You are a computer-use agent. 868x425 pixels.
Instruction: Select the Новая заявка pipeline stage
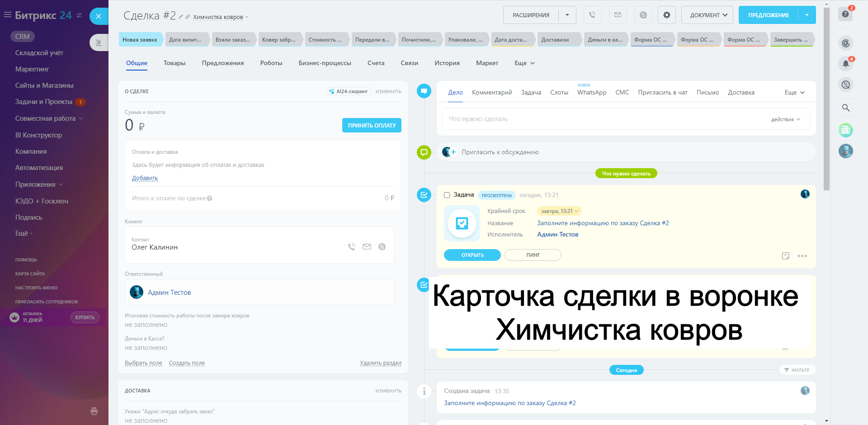[140, 40]
